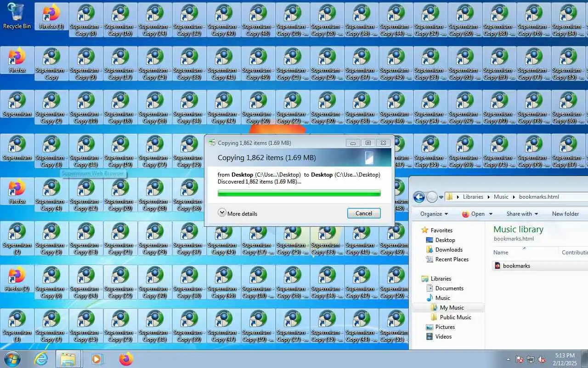Screen dimensions: 588x368
Task: Select Supermium - Copy (16) shortcut
Action: pos(120,20)
